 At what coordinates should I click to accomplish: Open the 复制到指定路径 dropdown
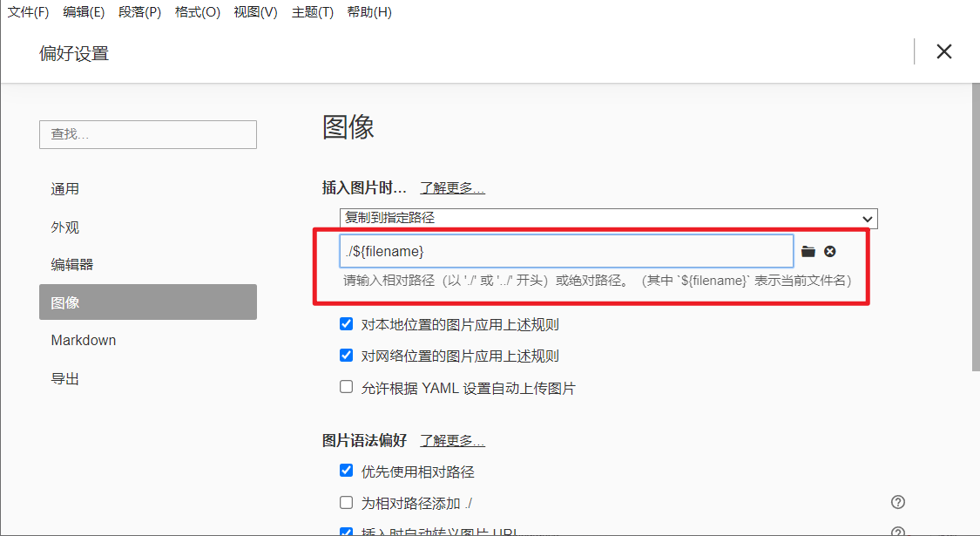608,218
